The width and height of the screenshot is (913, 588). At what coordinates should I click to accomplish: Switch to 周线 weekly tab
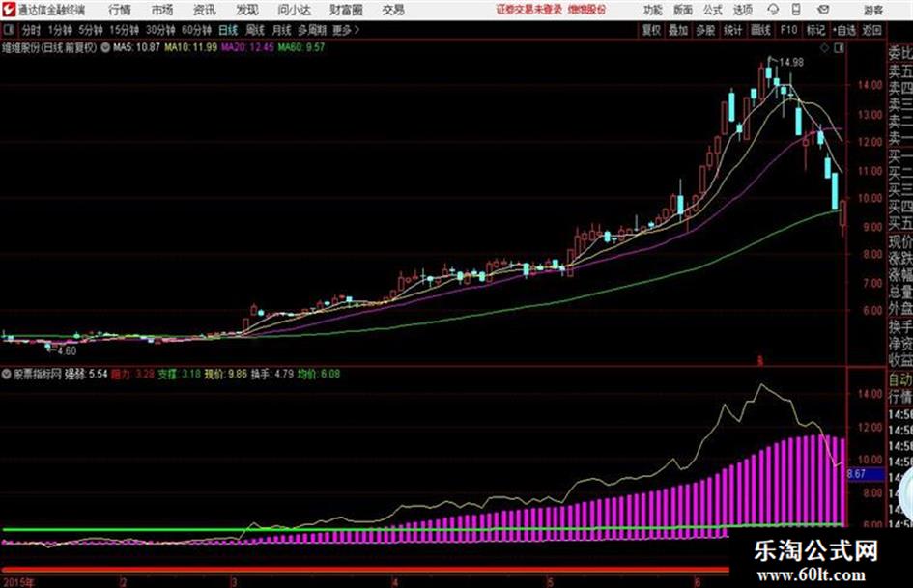[x=255, y=30]
